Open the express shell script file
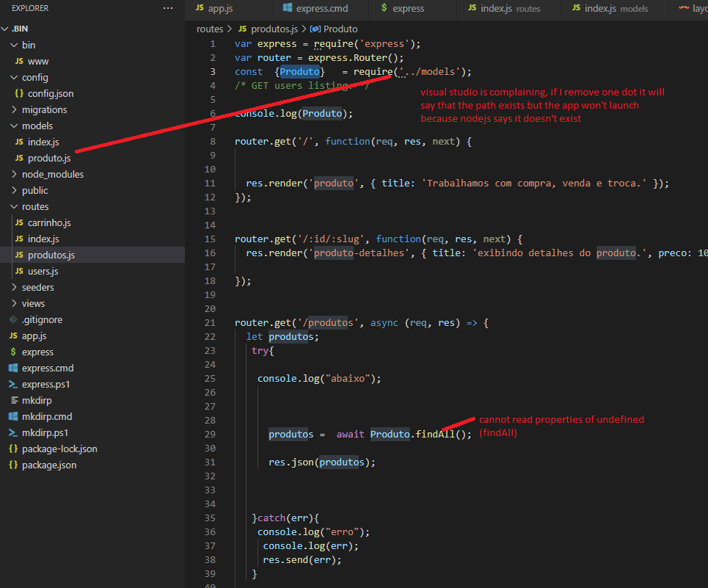Screen dimensions: 708x588 click(x=37, y=352)
